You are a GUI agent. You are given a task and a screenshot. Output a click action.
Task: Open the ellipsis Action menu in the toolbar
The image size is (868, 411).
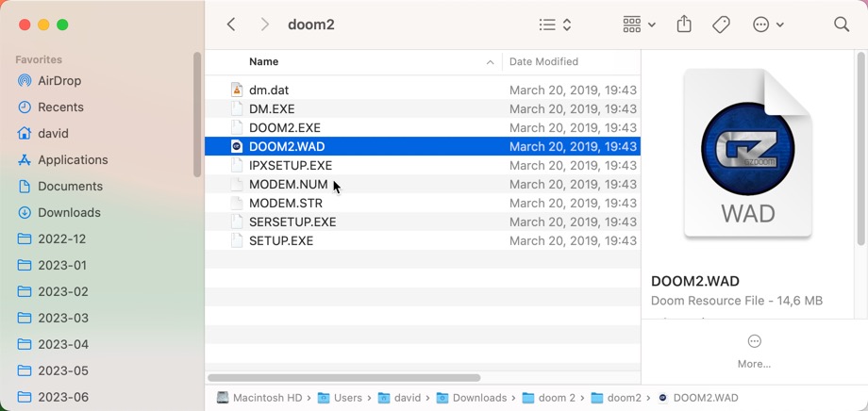tap(768, 25)
